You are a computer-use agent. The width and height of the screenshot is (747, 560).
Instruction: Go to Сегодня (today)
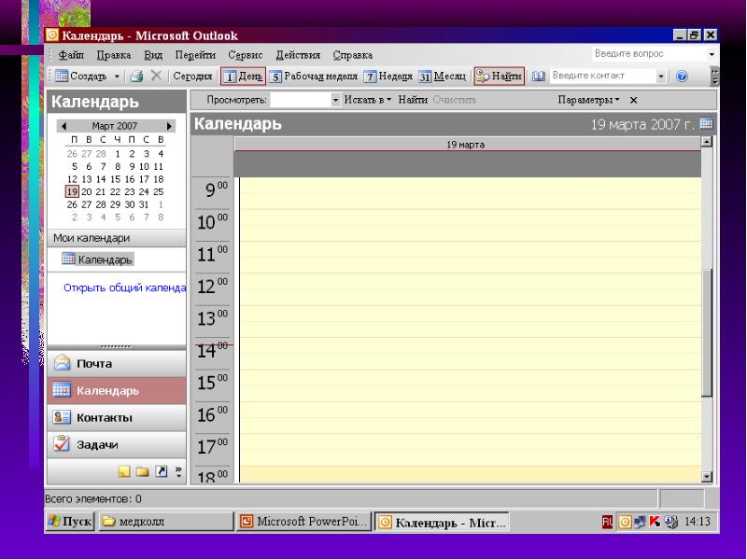pyautogui.click(x=192, y=76)
